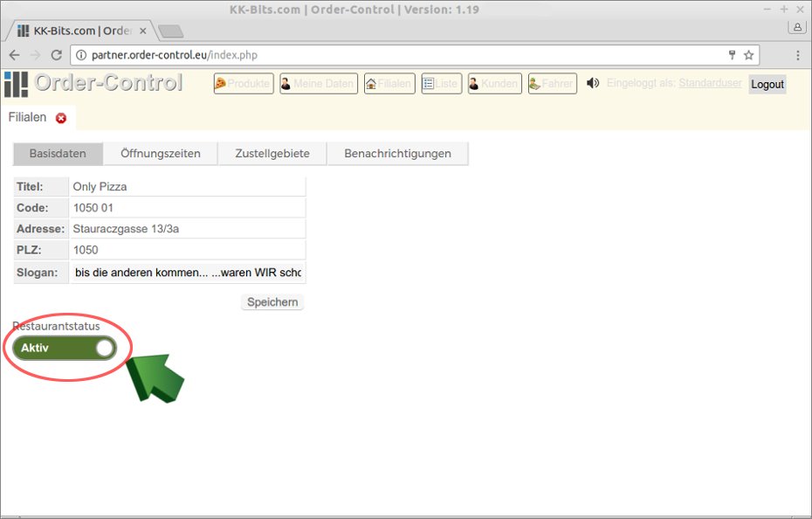Click the Order-Control logo icon
The height and width of the screenshot is (519, 812).
(16, 84)
